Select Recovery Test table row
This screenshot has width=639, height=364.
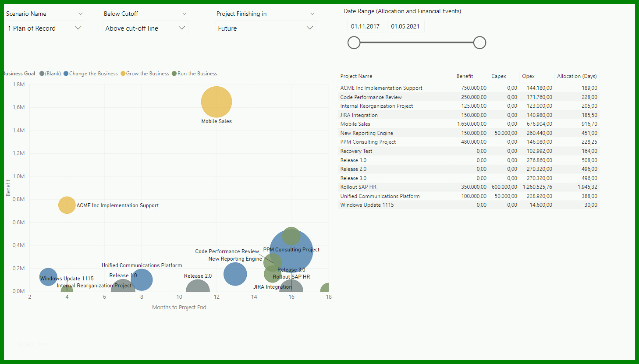coord(469,151)
